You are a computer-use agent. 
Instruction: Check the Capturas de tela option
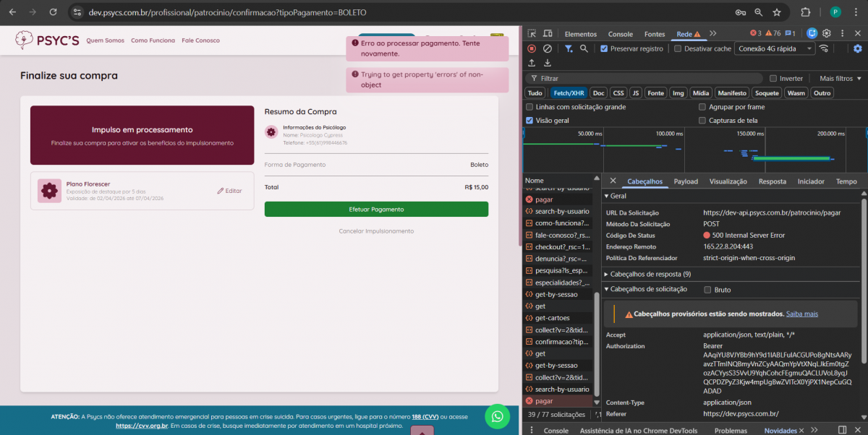coord(703,121)
